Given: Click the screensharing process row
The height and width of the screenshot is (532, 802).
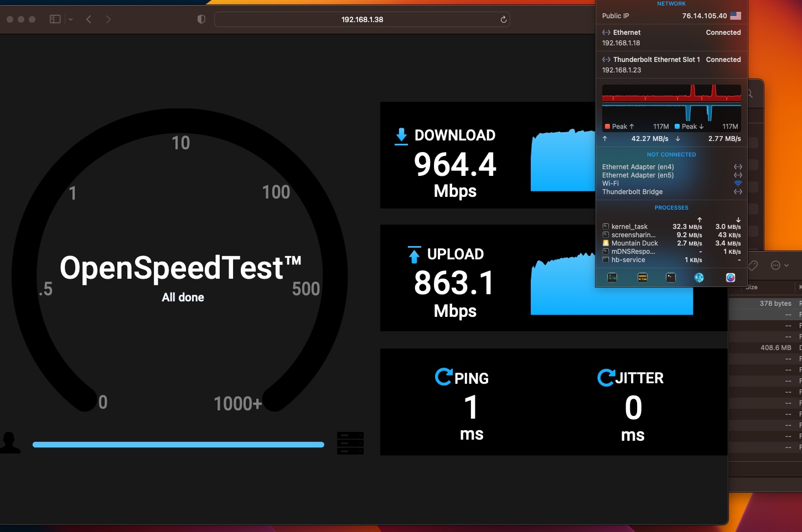Looking at the screenshot, I should coord(671,235).
